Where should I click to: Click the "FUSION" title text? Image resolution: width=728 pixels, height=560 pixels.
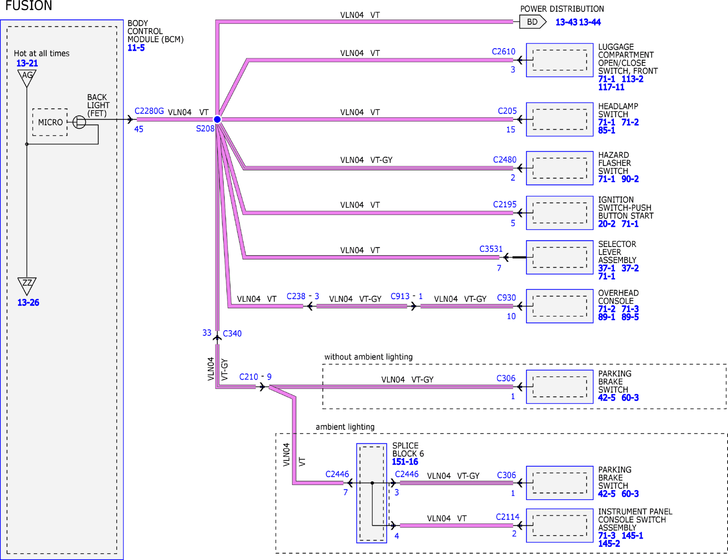(x=29, y=5)
